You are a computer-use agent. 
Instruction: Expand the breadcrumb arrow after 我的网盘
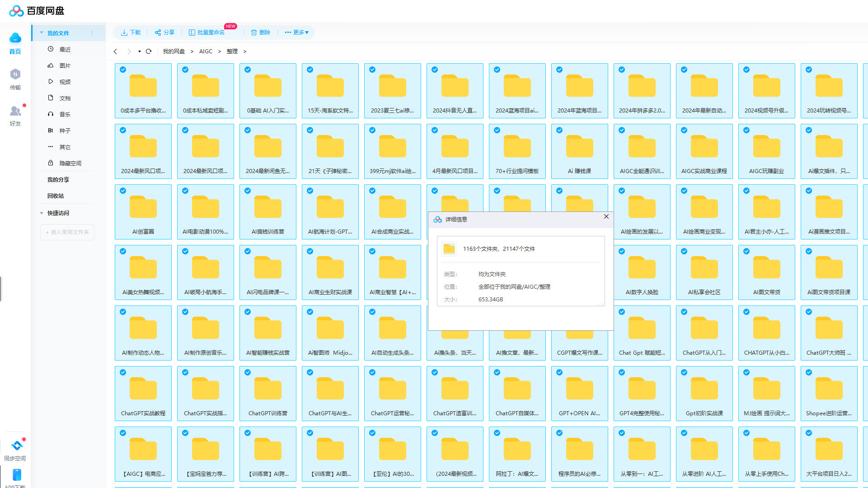[192, 52]
